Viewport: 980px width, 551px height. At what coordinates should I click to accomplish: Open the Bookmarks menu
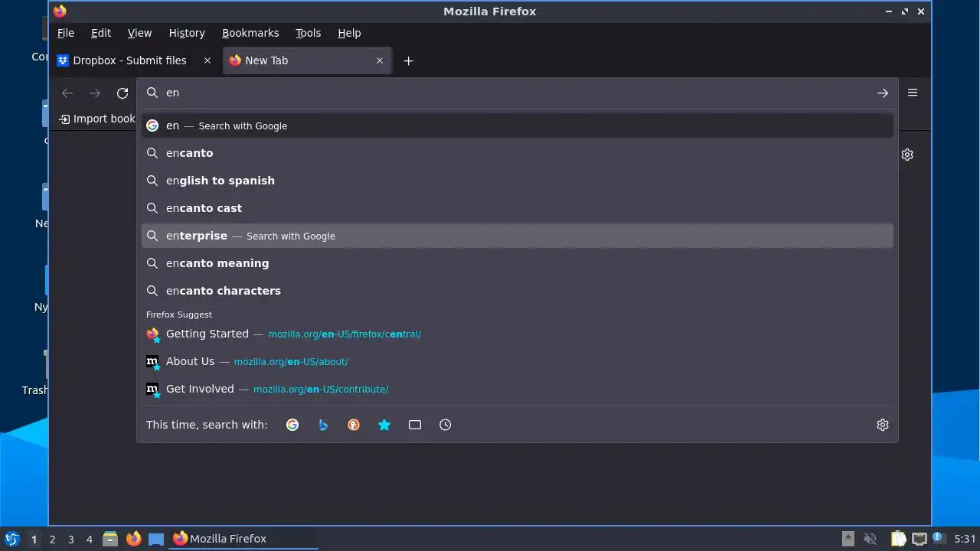coord(250,33)
